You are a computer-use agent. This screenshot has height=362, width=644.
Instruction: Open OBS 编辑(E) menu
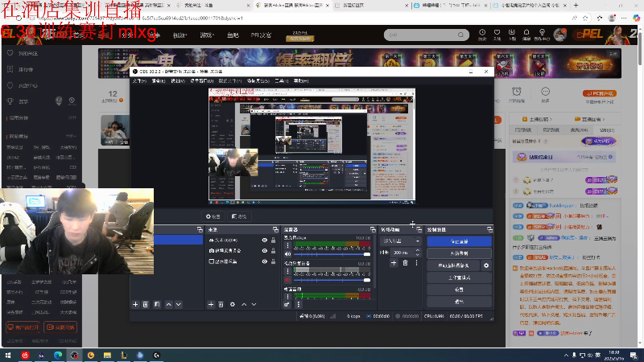coord(159,81)
